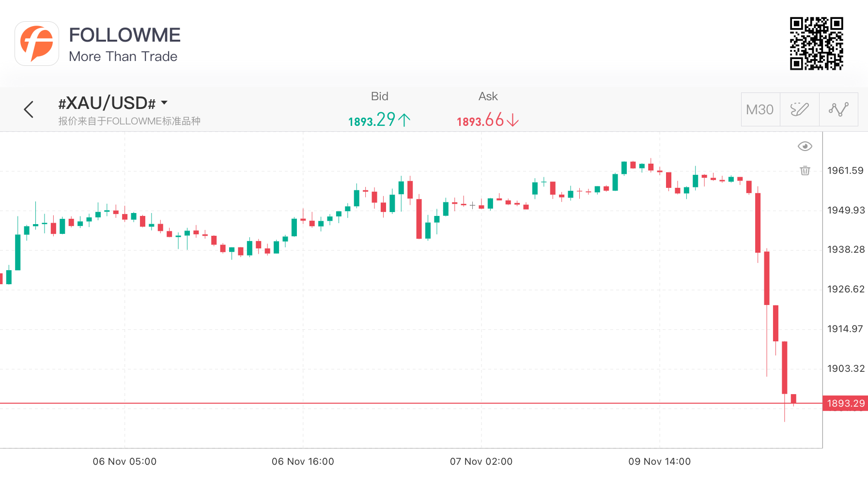Click the QR code image
The image size is (868, 488).
[x=817, y=44]
